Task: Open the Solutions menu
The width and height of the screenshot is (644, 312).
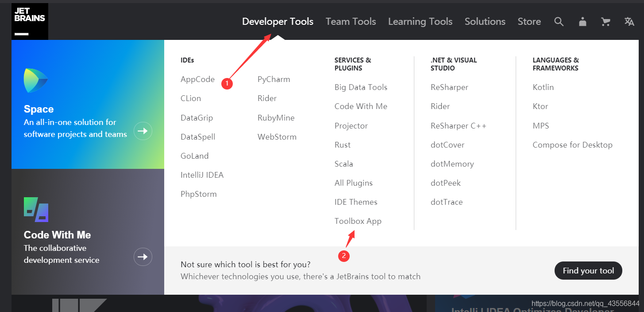Action: click(x=485, y=21)
